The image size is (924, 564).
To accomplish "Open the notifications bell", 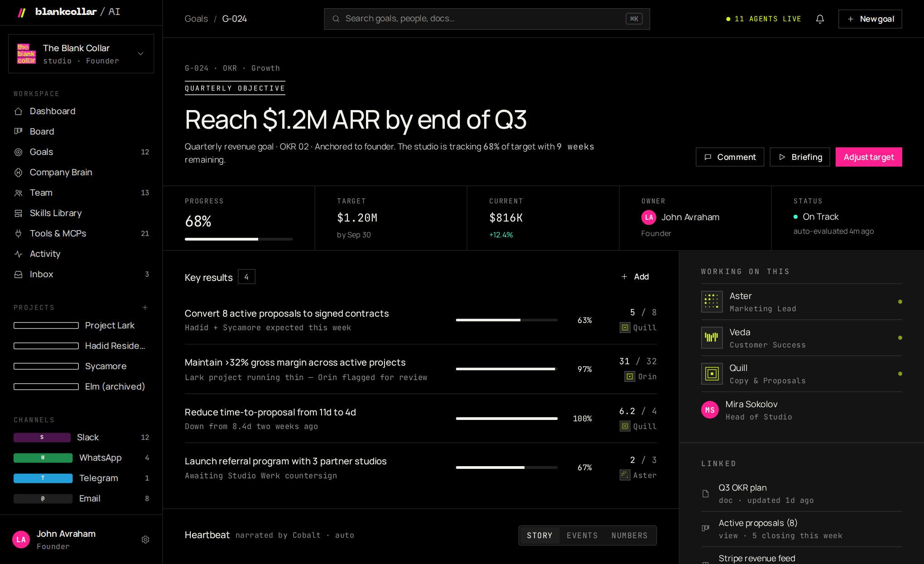I will pyautogui.click(x=820, y=19).
